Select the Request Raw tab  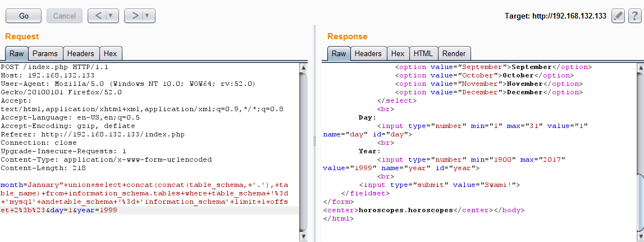pyautogui.click(x=17, y=53)
